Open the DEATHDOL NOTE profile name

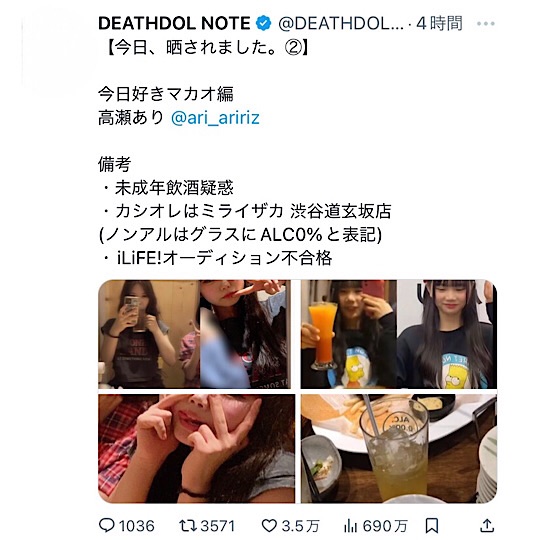click(x=174, y=23)
